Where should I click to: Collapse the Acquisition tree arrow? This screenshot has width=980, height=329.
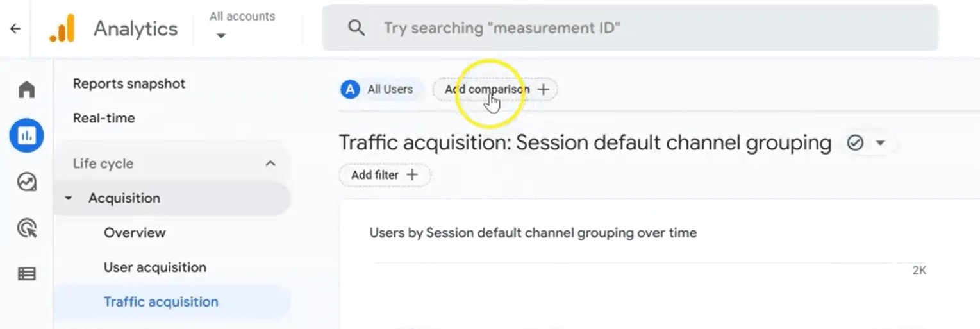click(69, 199)
